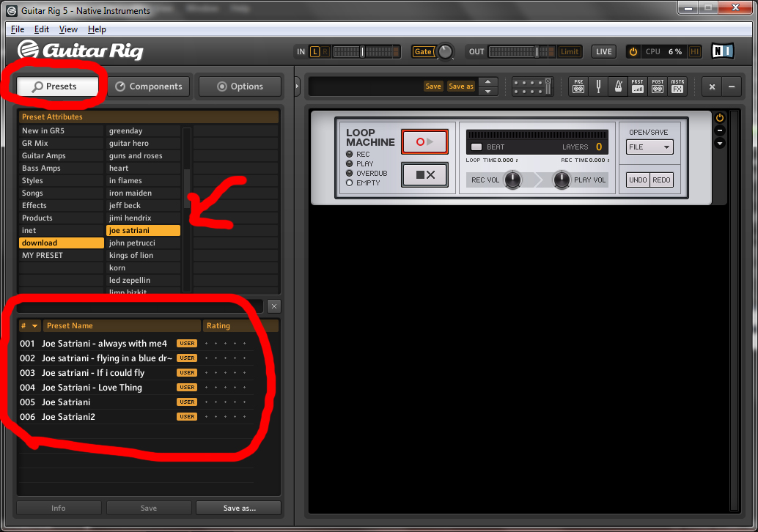This screenshot has height=532, width=758.
Task: Click the Loop Machine stop/clear button
Action: 424,174
